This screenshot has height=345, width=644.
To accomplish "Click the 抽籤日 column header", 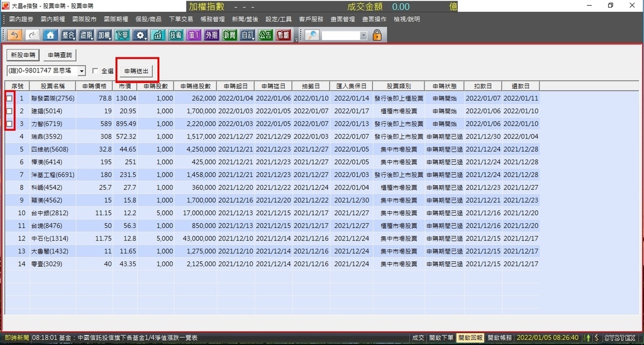I will click(311, 86).
